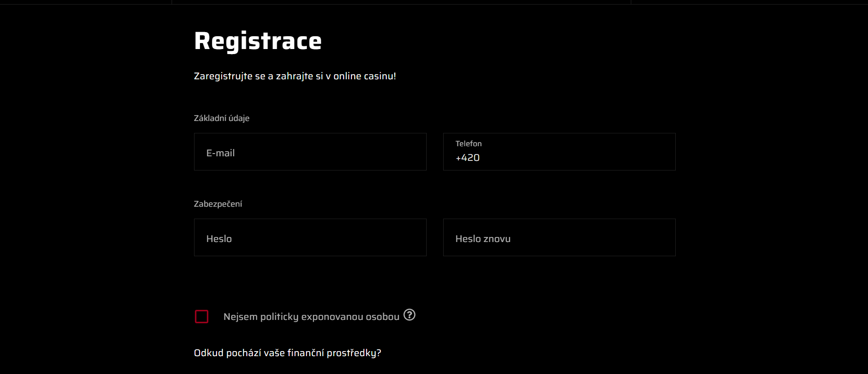Click the +420 phone prefix text
This screenshot has height=374, width=868.
[x=467, y=158]
